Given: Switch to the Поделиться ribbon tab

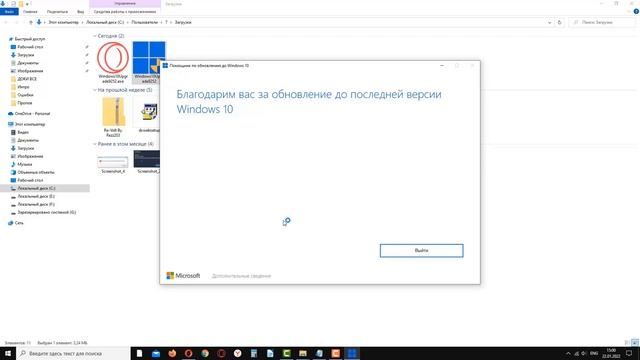Looking at the screenshot, I should (57, 12).
